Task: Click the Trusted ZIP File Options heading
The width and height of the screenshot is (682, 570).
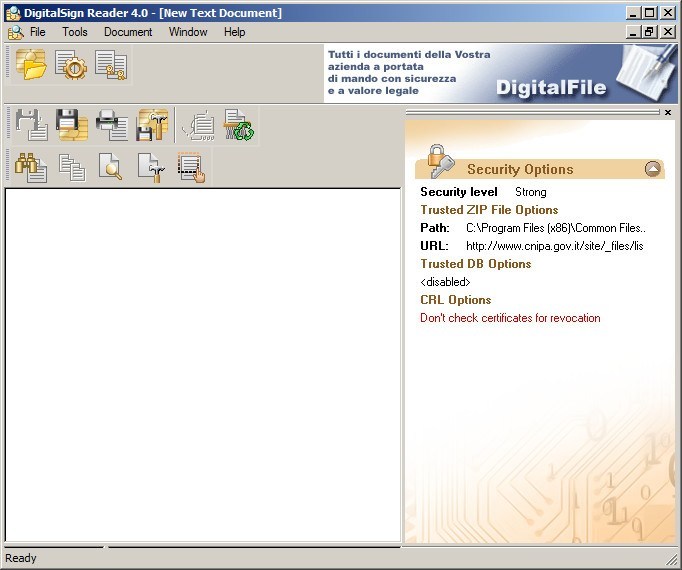Action: (489, 210)
